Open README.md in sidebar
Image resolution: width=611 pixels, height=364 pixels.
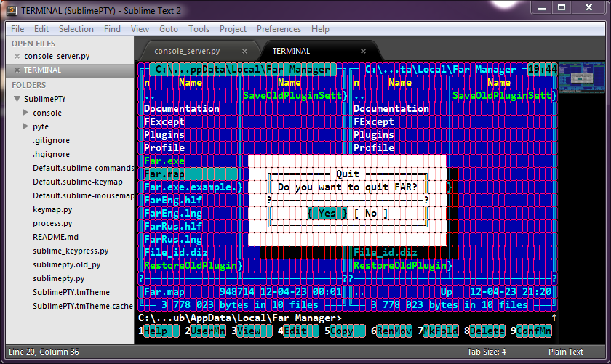(x=55, y=237)
